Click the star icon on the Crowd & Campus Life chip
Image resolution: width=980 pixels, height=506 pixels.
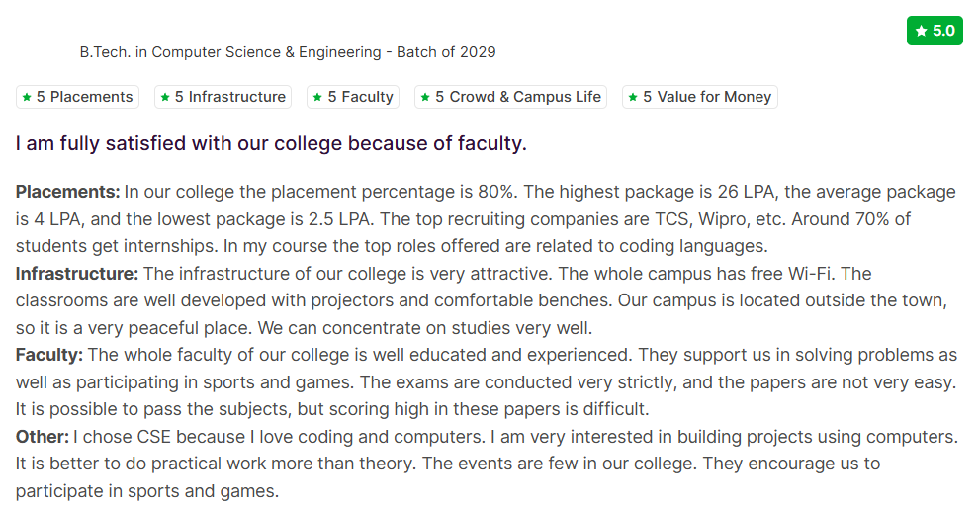pyautogui.click(x=425, y=97)
